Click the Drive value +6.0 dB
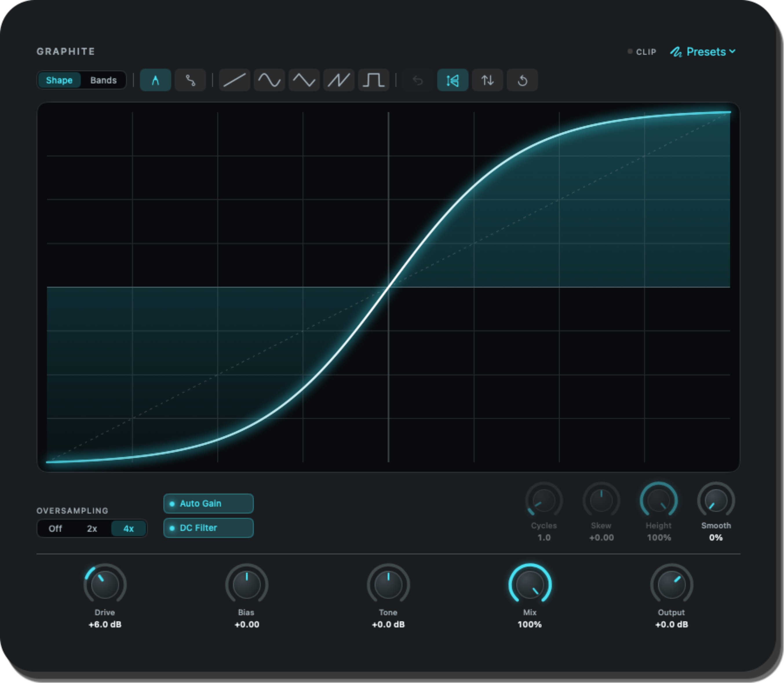Screen dimensions: 784x683 [x=105, y=625]
